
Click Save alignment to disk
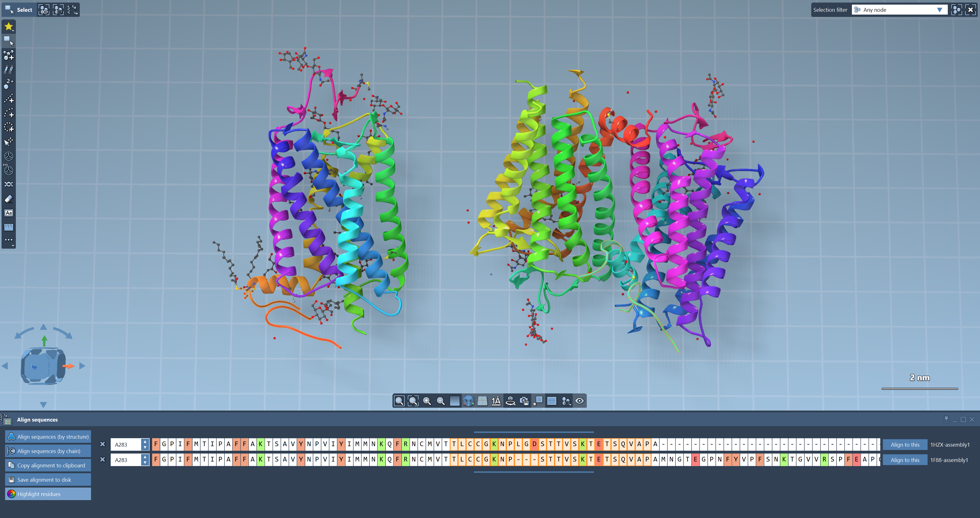48,480
